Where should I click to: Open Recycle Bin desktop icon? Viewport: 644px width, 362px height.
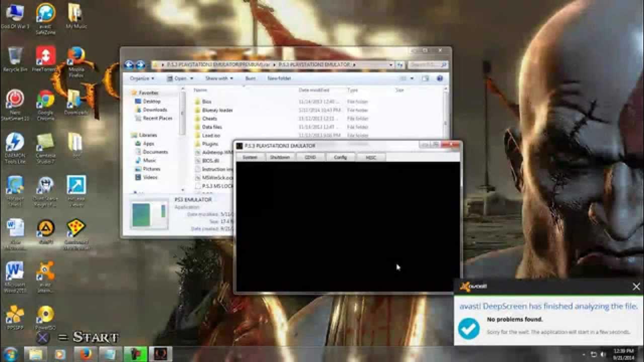[15, 59]
